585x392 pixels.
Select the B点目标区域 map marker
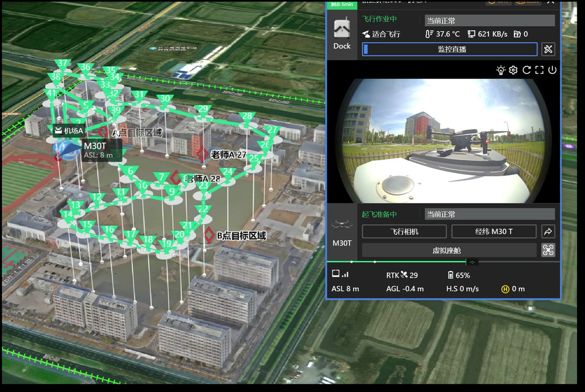tap(209, 235)
